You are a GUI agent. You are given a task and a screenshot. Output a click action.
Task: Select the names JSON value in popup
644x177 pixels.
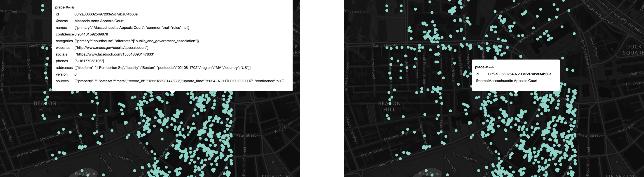coord(132,28)
